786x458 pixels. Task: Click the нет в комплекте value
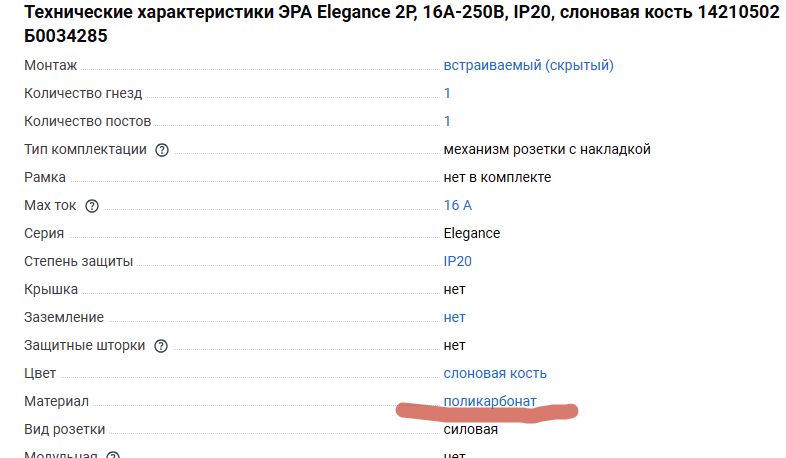click(497, 178)
